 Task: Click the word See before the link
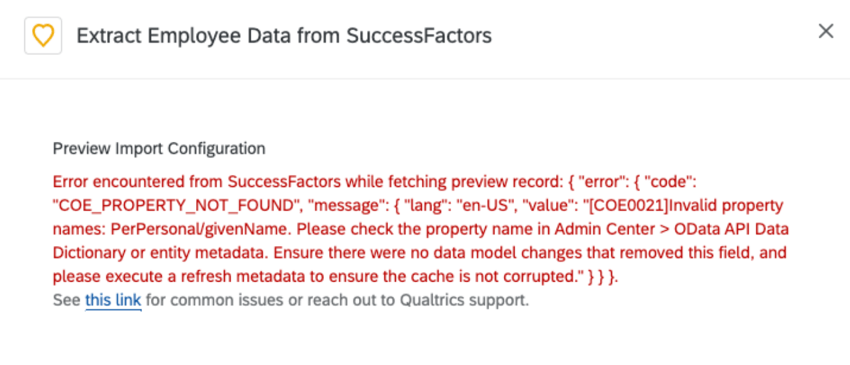point(67,300)
